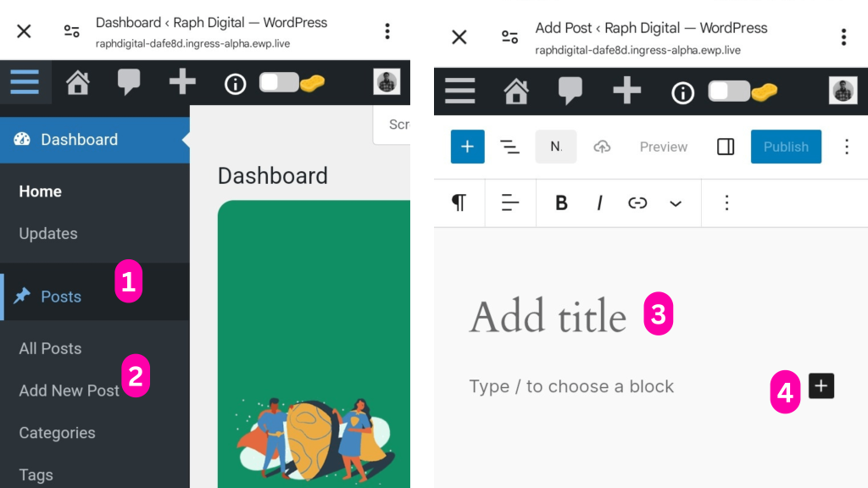Insert a link using the link icon
The height and width of the screenshot is (488, 868).
[x=637, y=203]
